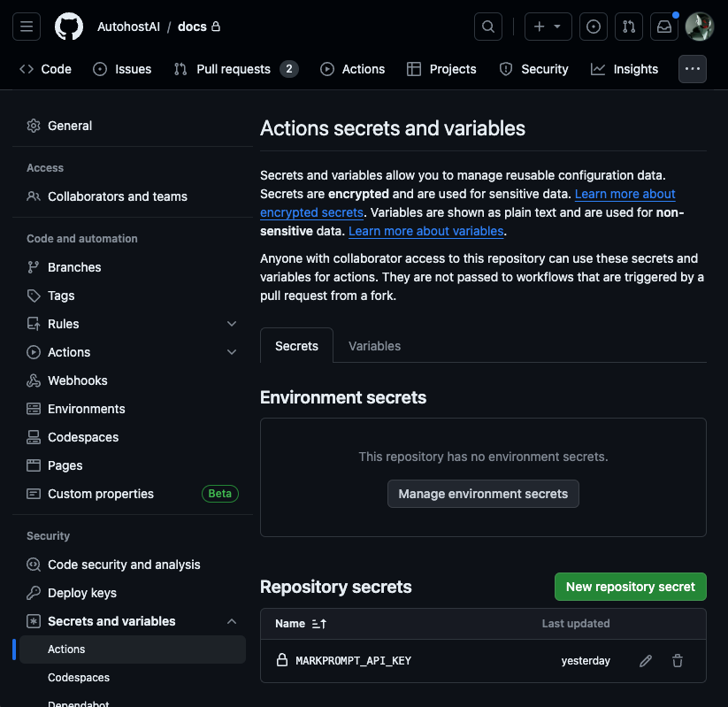Viewport: 728px width, 707px height.
Task: Switch to the Variables tab
Action: (374, 345)
